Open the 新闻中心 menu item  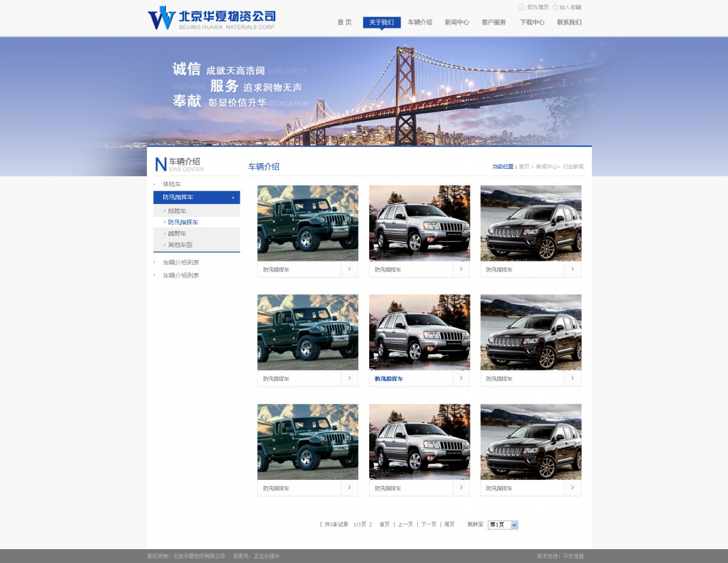point(456,23)
